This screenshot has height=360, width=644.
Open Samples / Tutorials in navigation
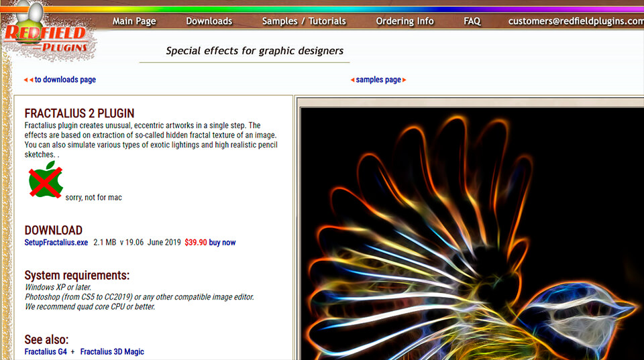(304, 21)
